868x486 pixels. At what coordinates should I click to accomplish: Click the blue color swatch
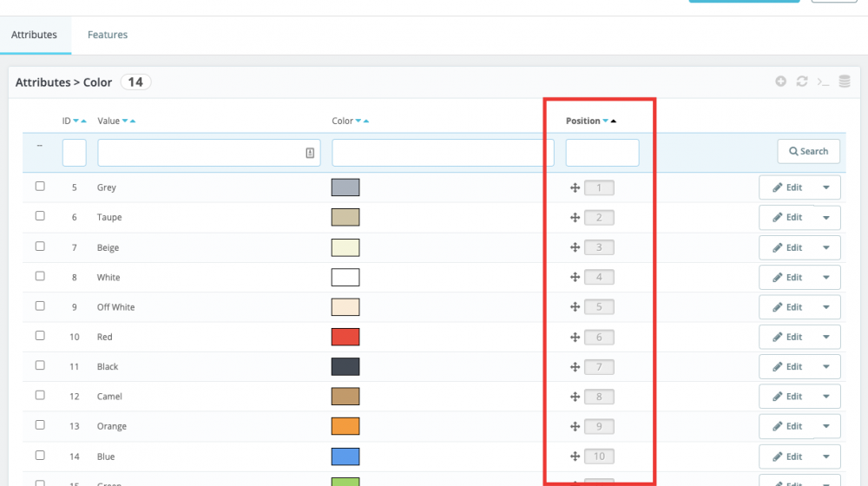click(345, 456)
